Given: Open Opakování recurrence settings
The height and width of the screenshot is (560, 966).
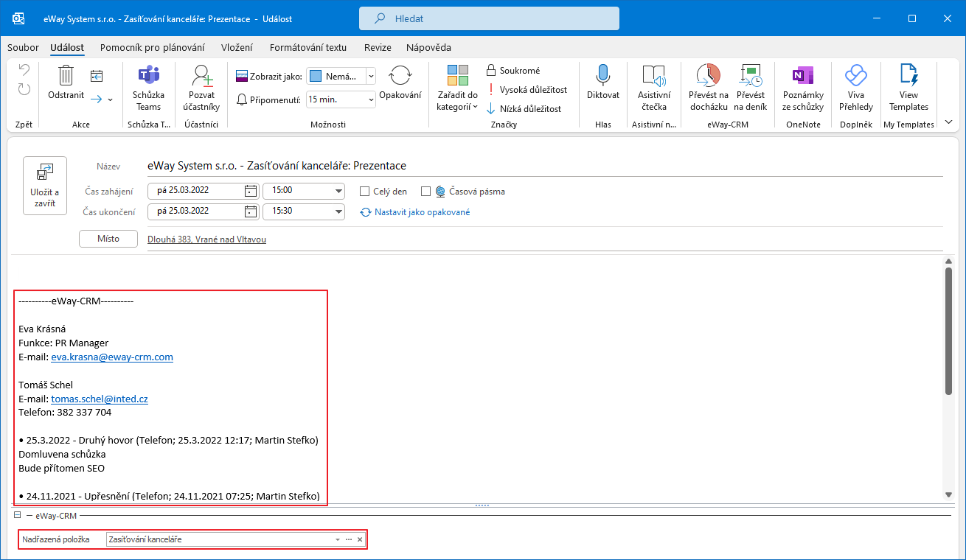Looking at the screenshot, I should pos(400,82).
